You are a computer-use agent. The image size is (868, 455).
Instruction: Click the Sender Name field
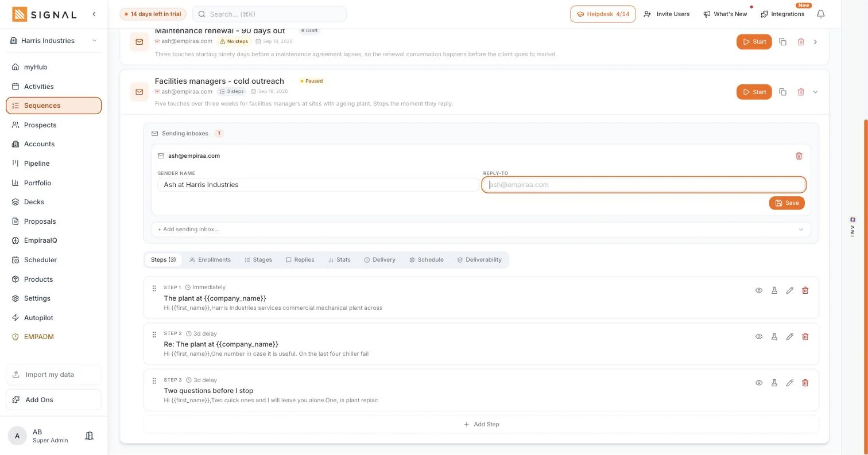tap(319, 185)
